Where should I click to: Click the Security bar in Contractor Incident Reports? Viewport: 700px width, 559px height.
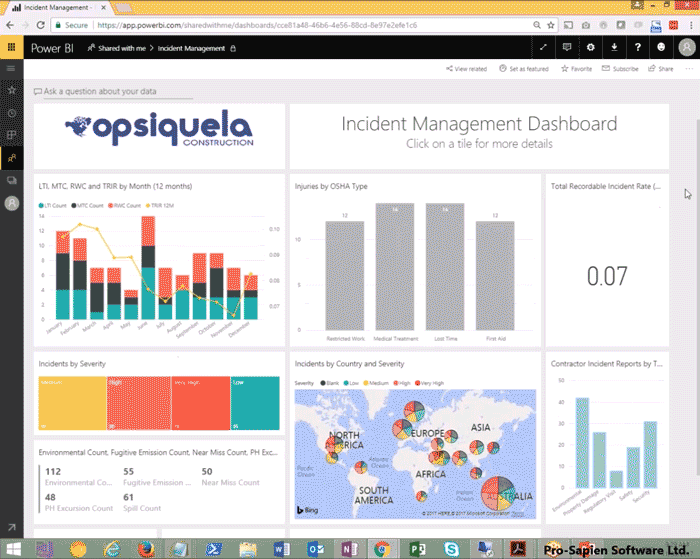(x=650, y=455)
